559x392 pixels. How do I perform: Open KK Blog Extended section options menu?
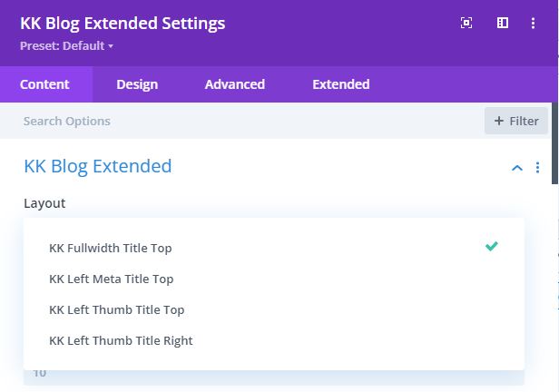click(x=537, y=168)
